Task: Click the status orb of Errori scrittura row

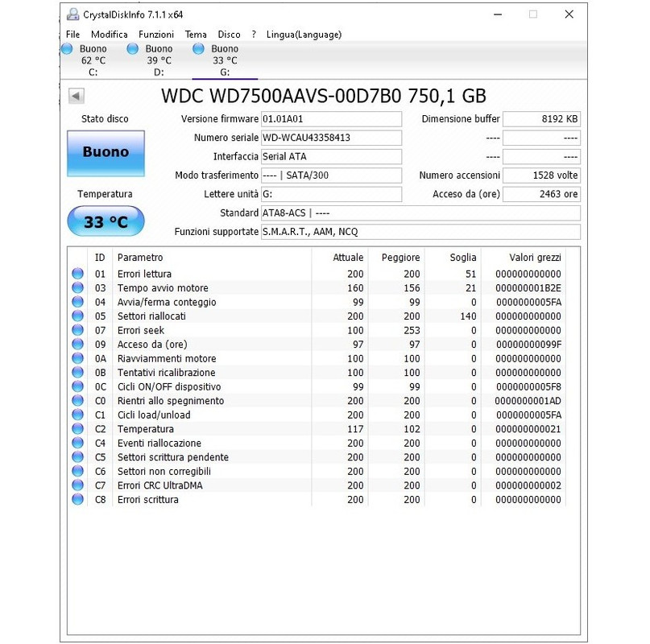Action: click(x=77, y=499)
